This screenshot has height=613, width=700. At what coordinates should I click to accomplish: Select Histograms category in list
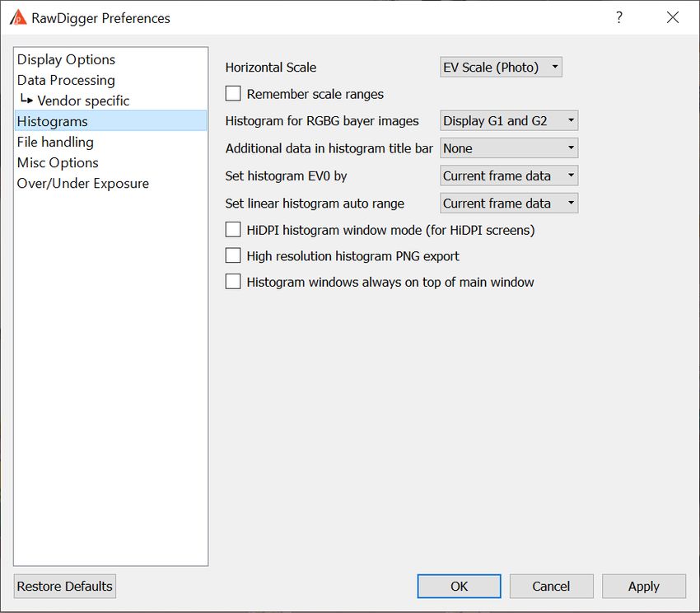tap(110, 121)
